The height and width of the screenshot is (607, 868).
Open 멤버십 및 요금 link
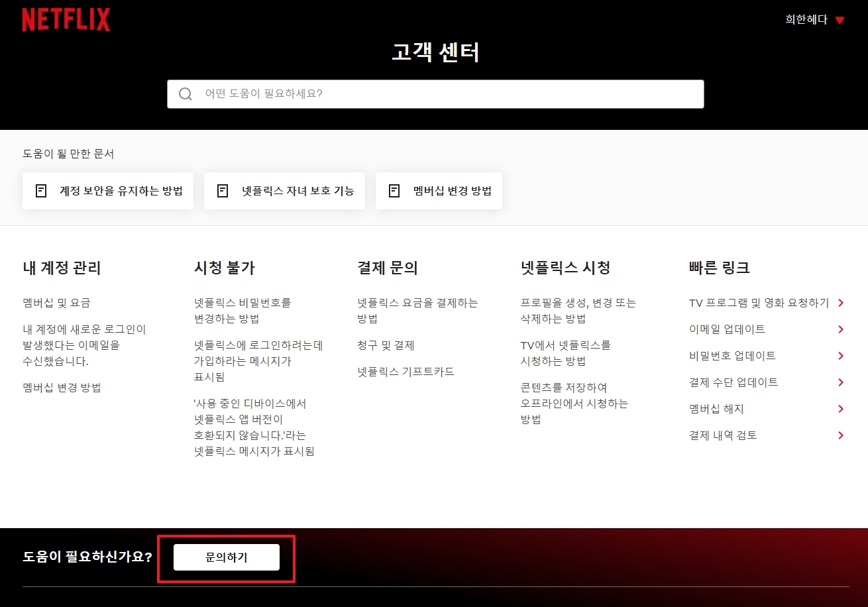56,303
